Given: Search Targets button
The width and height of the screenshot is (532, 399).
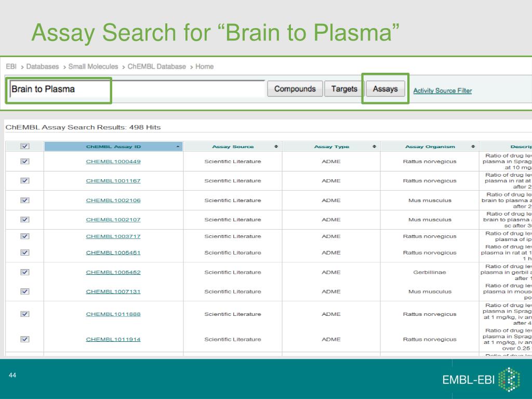Looking at the screenshot, I should pyautogui.click(x=344, y=89).
